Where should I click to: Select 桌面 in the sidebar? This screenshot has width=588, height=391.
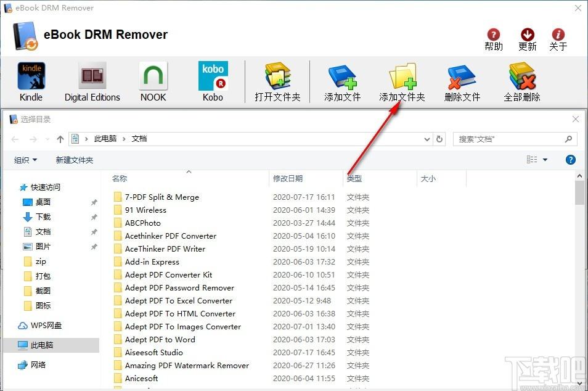tap(37, 202)
